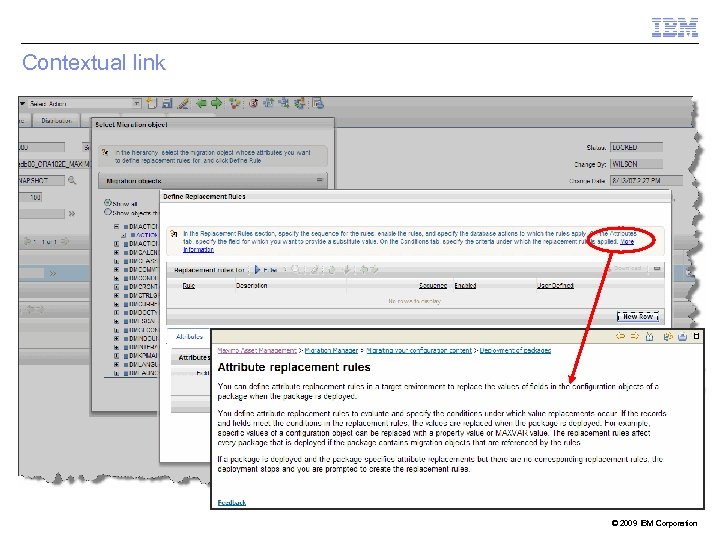Select the Show objects radio button
This screenshot has width=720, height=540.
pyautogui.click(x=107, y=212)
